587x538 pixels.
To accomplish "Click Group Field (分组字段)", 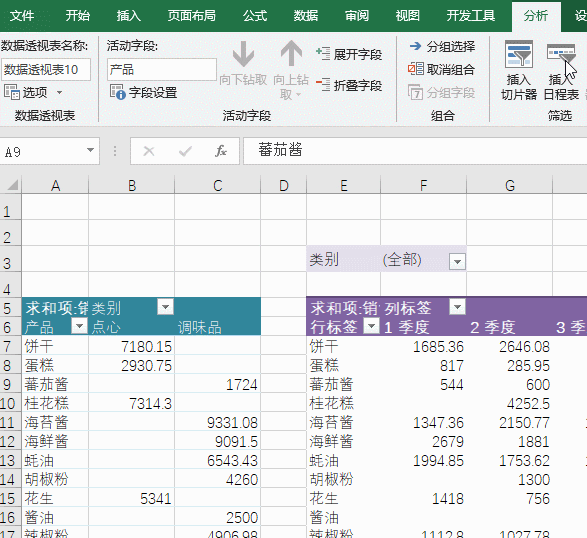I will click(x=441, y=92).
